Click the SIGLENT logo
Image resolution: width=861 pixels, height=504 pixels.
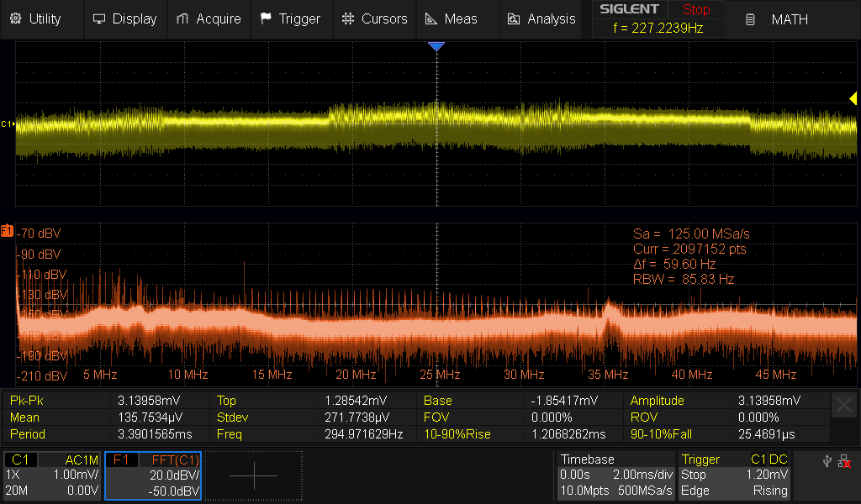click(x=629, y=9)
